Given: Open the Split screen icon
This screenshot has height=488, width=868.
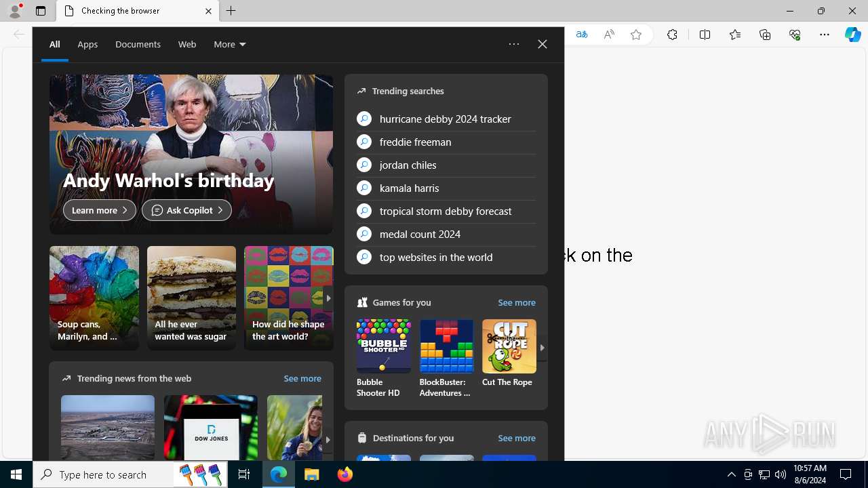Looking at the screenshot, I should click(x=705, y=35).
